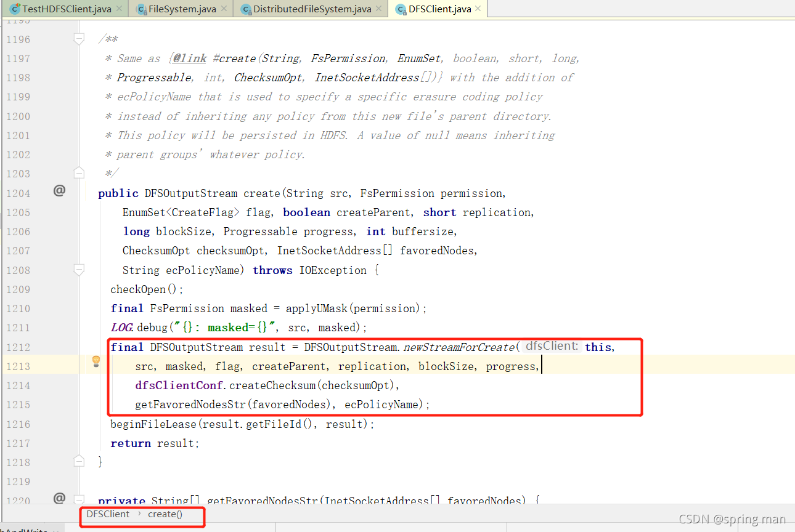Click the checkOpen() call
The image size is (795, 532).
[x=147, y=289]
